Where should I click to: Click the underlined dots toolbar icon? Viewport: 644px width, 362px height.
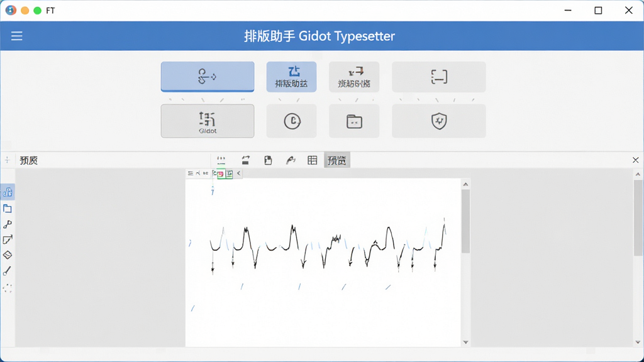pyautogui.click(x=221, y=160)
